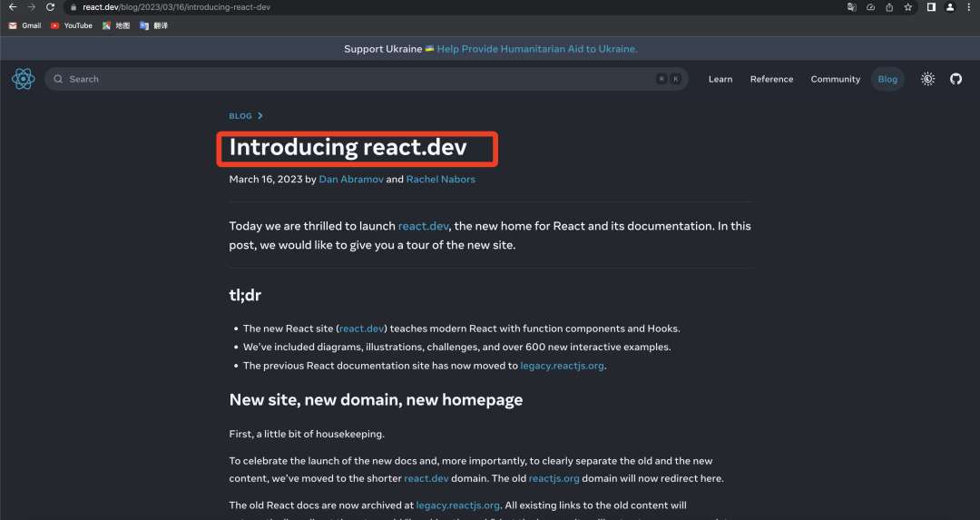Open the Learn nav item

[x=720, y=79]
